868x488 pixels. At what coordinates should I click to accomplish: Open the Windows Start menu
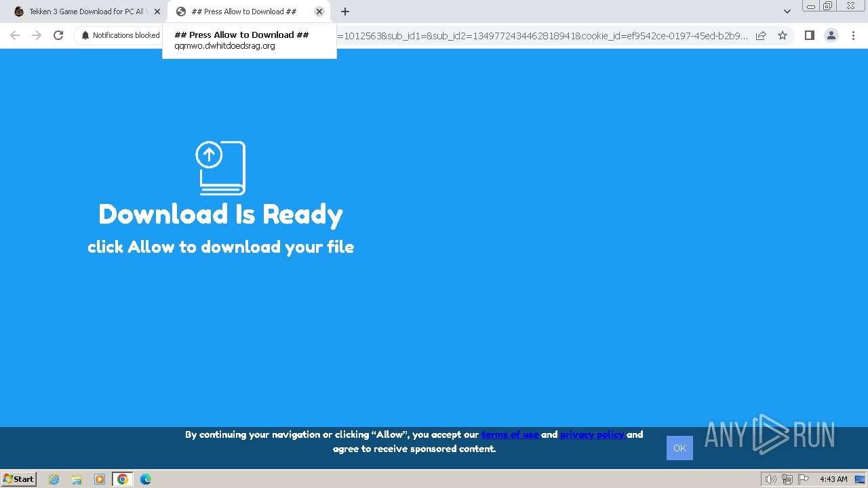pos(19,479)
